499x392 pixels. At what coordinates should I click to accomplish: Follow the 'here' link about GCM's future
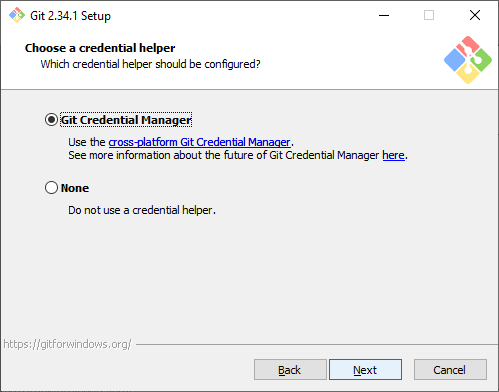(x=393, y=155)
